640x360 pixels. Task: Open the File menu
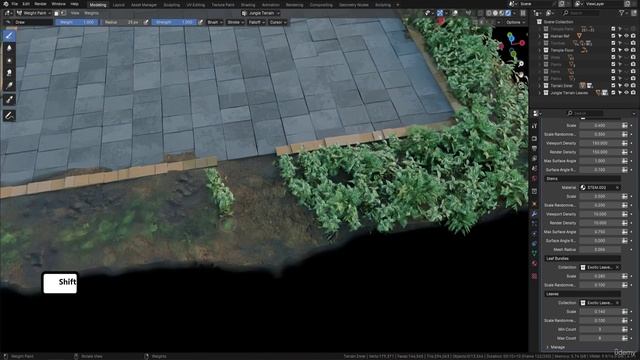[x=15, y=4]
